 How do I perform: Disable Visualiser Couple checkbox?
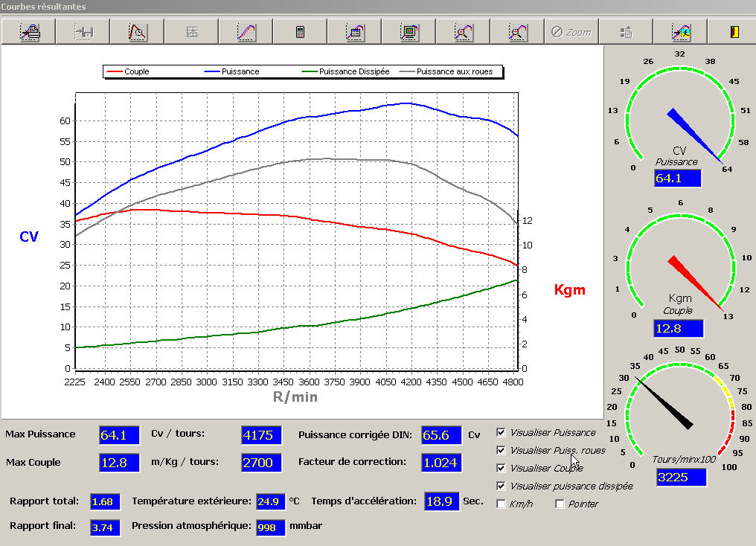[501, 468]
